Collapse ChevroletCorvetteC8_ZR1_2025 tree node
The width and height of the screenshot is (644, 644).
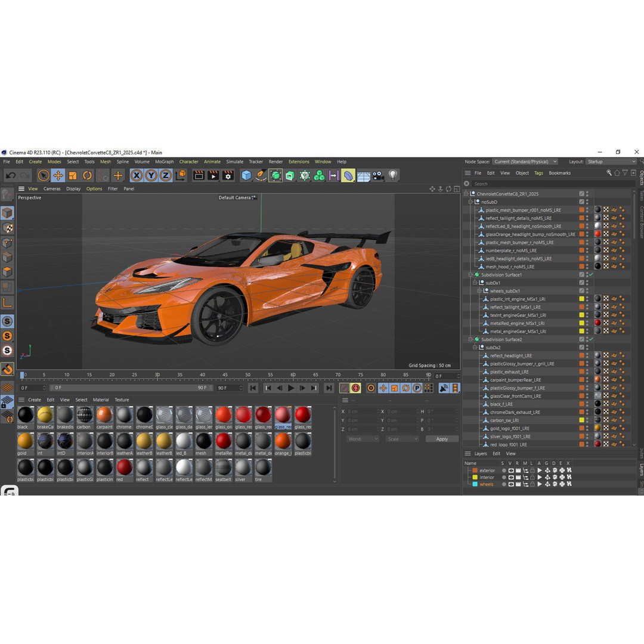pos(466,194)
